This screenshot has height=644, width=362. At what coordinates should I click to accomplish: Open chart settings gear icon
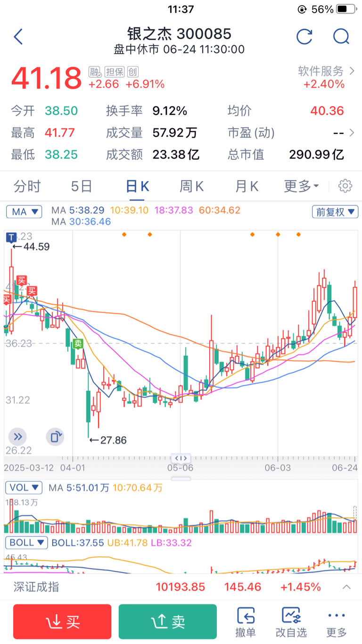click(346, 186)
